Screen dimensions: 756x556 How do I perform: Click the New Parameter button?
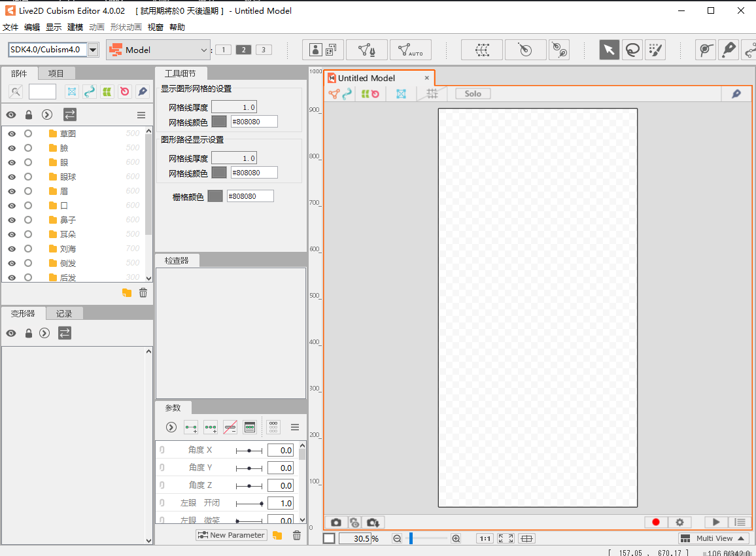tap(232, 535)
